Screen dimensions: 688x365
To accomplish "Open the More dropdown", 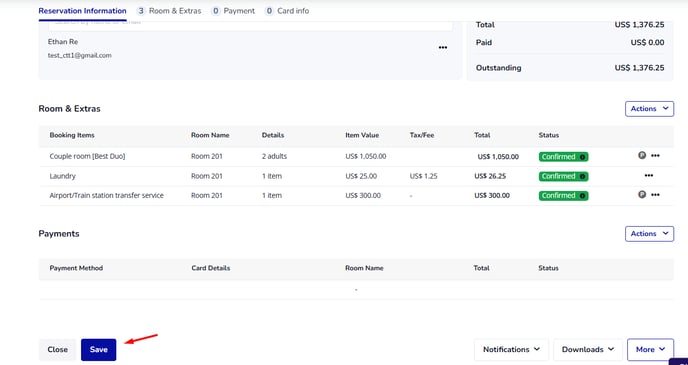I will pos(651,350).
